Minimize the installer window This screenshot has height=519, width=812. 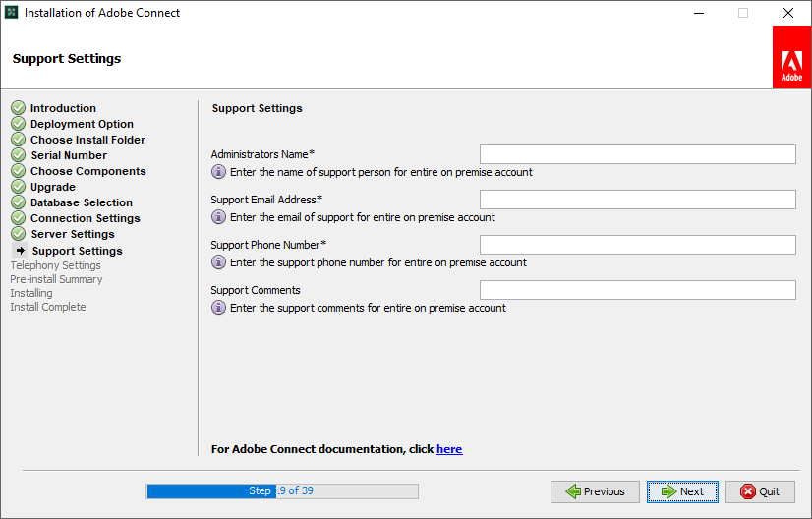coord(699,13)
